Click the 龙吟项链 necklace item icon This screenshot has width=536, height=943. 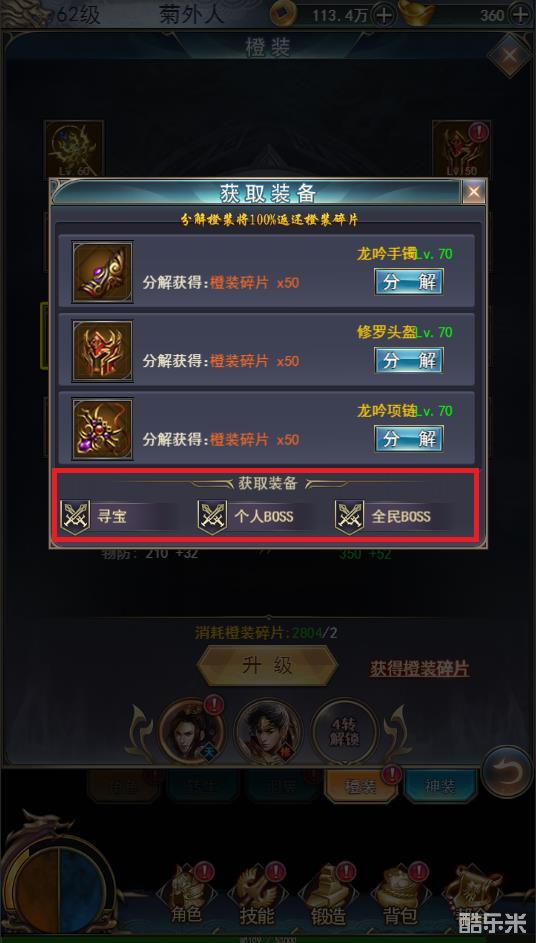pos(102,429)
